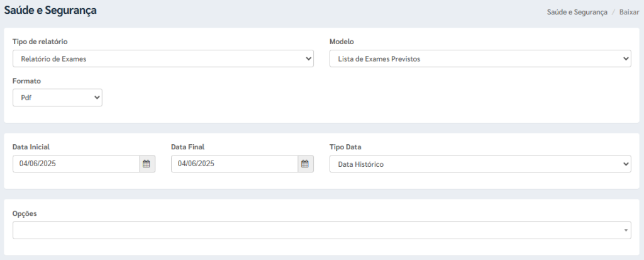Click the Opções section label

(x=25, y=213)
